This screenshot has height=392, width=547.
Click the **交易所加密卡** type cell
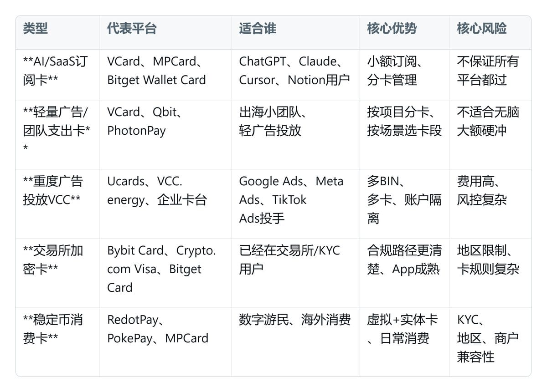point(57,273)
